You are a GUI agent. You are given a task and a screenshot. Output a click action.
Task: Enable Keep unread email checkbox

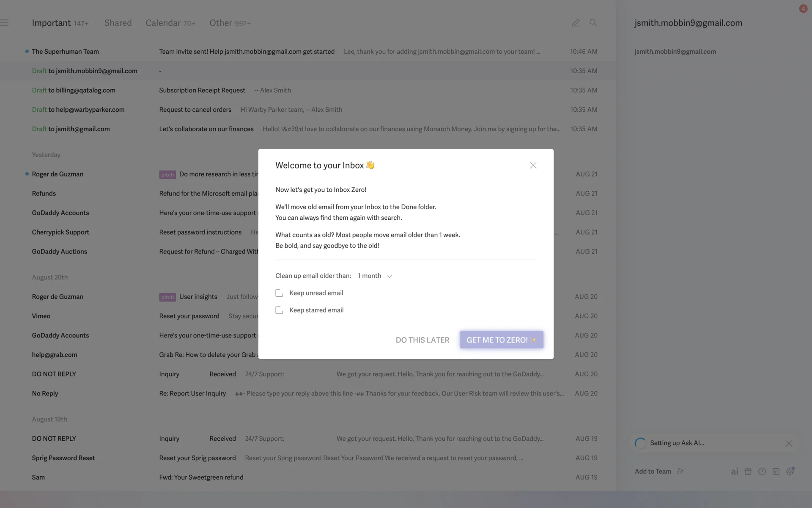tap(279, 293)
